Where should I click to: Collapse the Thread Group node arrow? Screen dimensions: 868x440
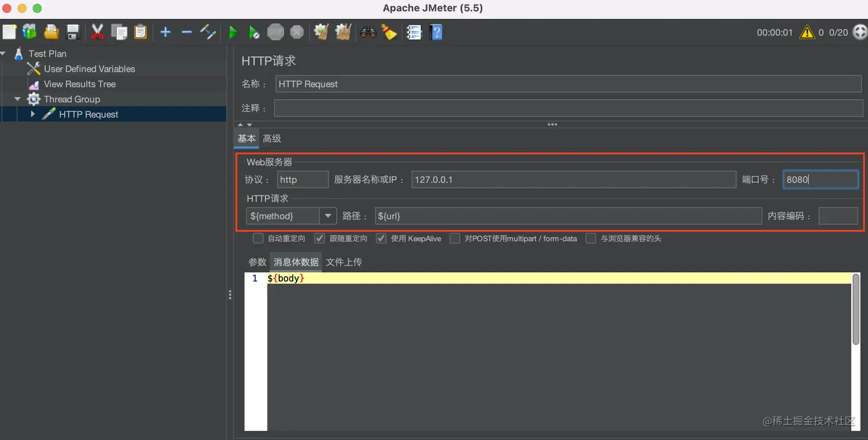pos(17,99)
